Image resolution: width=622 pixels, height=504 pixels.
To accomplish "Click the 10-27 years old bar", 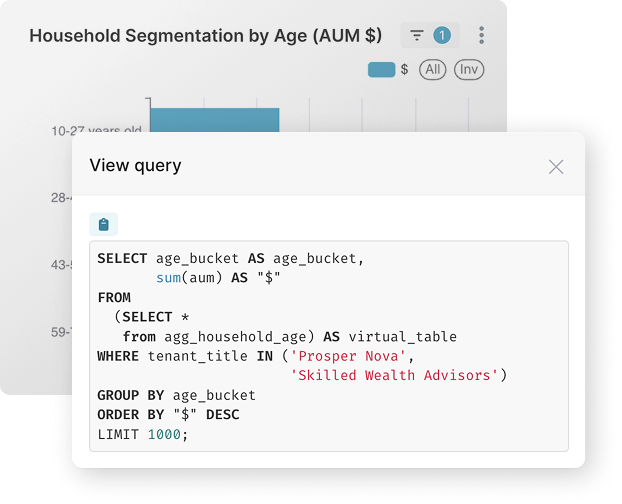I will [x=213, y=119].
